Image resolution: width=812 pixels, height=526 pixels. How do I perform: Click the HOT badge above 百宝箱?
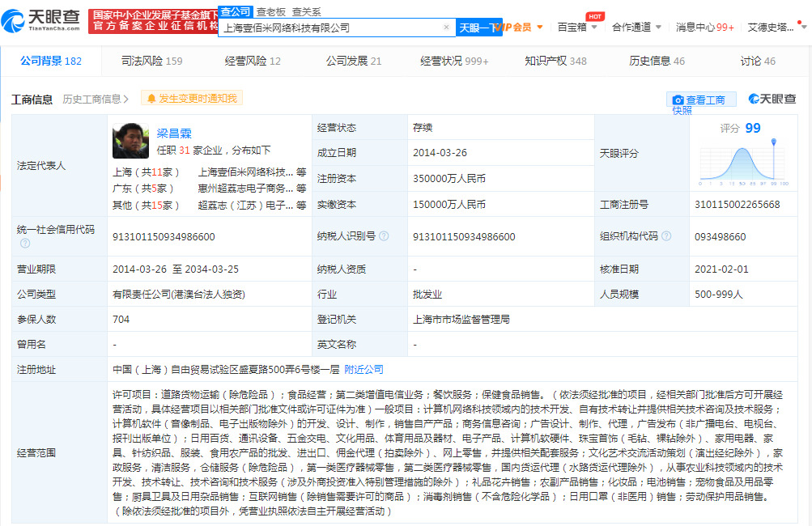(595, 16)
